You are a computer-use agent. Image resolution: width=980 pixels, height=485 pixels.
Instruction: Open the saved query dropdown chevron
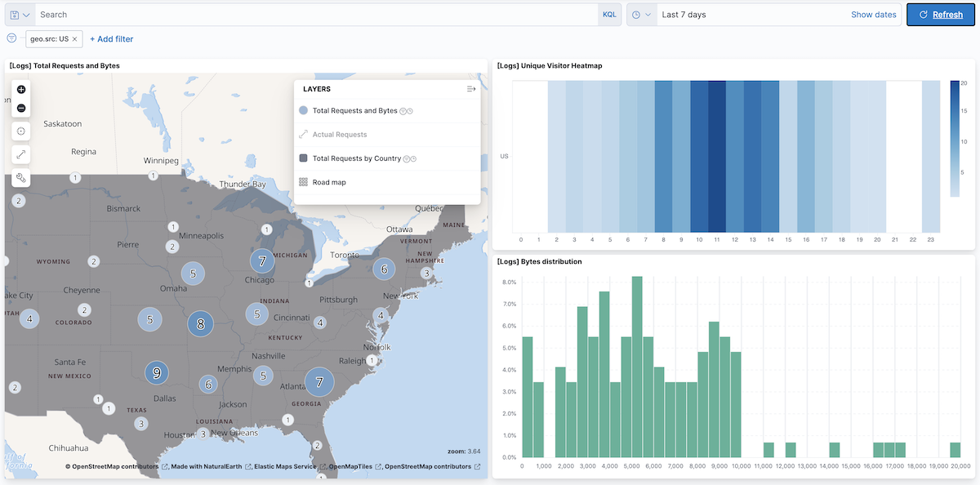coord(25,14)
